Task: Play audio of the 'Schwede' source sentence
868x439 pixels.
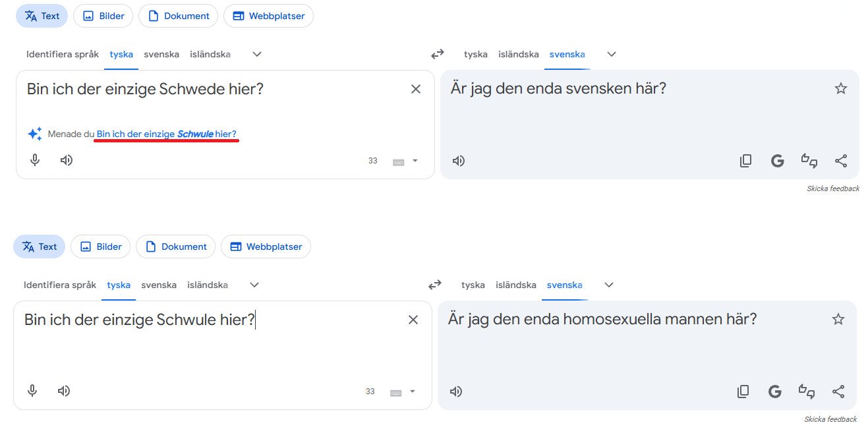Action: coord(67,160)
